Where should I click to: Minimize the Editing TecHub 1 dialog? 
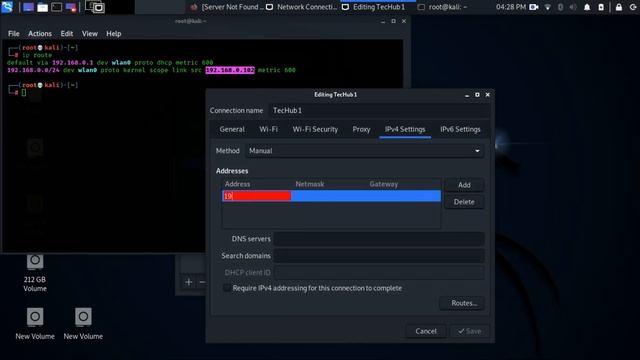467,95
